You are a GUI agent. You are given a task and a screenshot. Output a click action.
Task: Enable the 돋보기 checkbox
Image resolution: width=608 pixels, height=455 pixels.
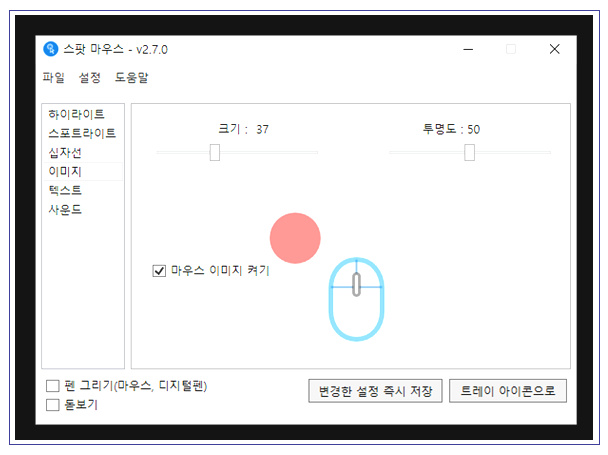(x=53, y=405)
